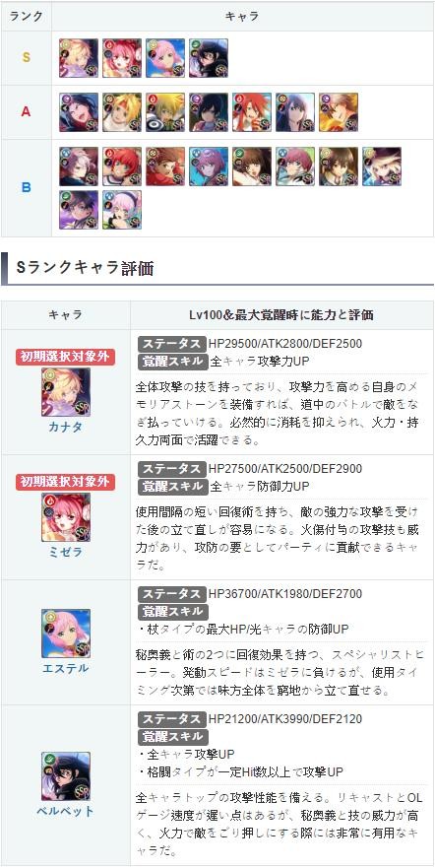Select the red-haired Misella icon in S rank
This screenshot has width=435, height=868.
point(122,58)
